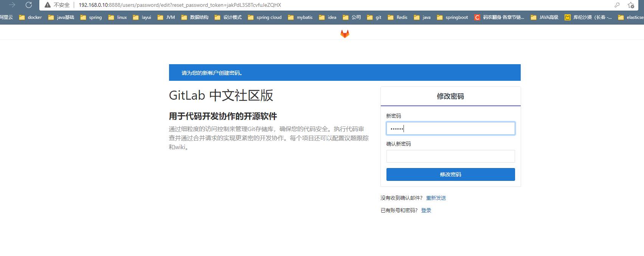Open the git bookmark folder
The image size is (644, 256).
[x=374, y=17]
